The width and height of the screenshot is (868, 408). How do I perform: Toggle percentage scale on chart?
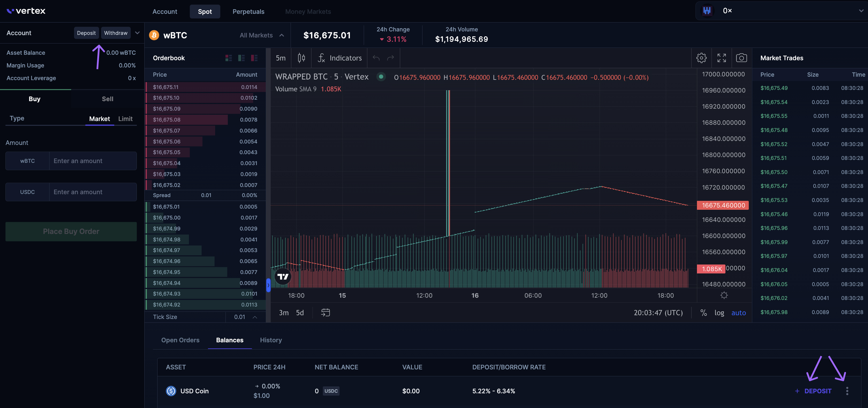tap(703, 313)
